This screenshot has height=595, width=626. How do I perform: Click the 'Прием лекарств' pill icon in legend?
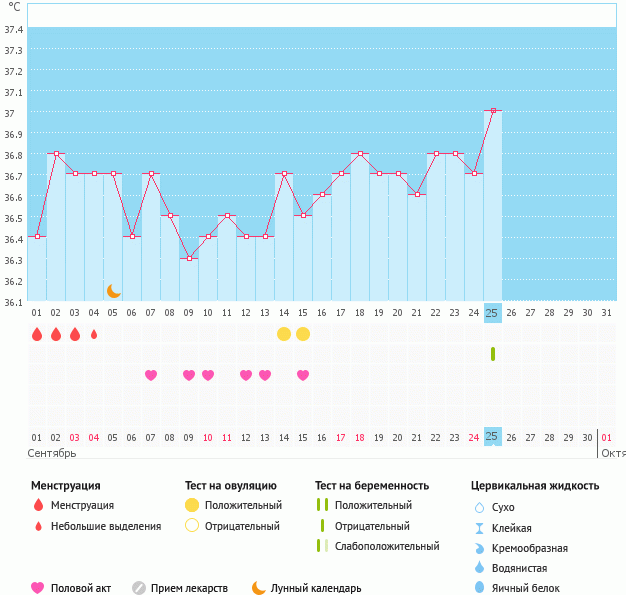coord(139,588)
